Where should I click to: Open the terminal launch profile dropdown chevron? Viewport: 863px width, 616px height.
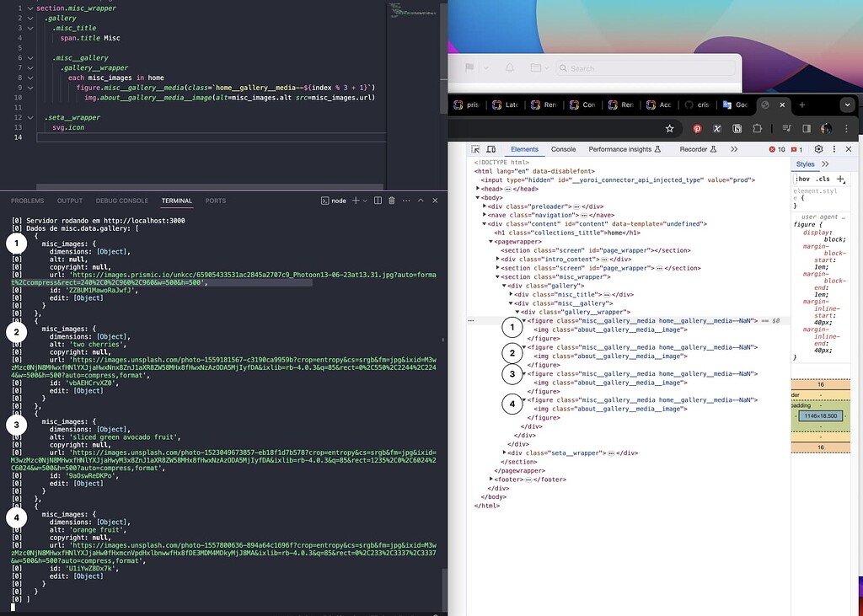(x=365, y=201)
